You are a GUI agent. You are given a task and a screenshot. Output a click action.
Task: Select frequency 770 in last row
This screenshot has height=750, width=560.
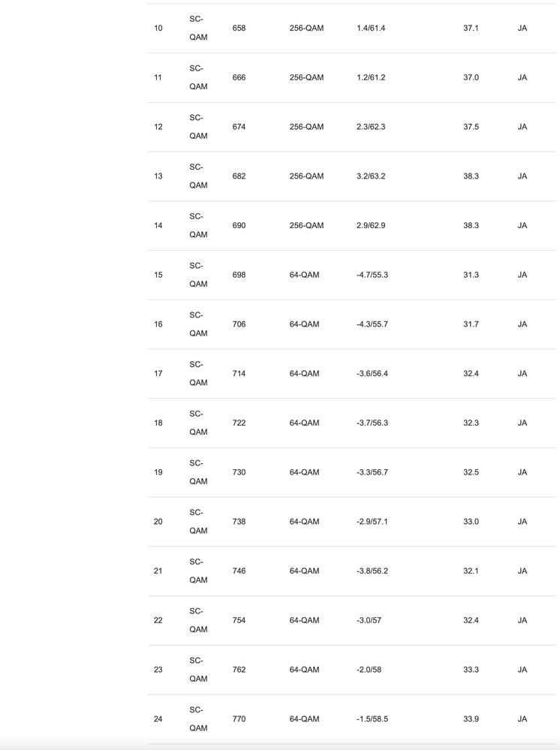239,719
